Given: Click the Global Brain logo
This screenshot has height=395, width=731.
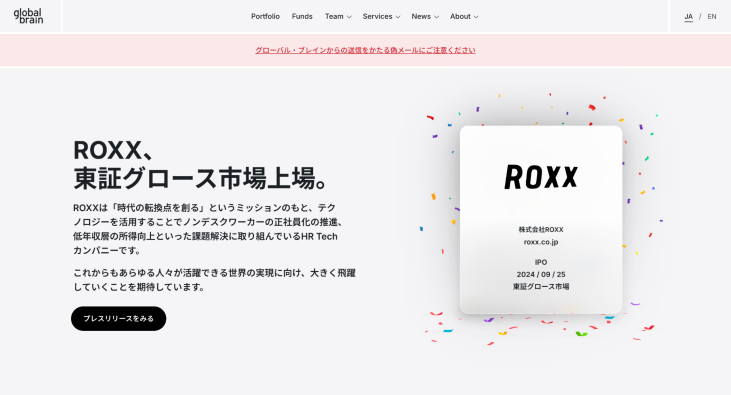Looking at the screenshot, I should pos(28,16).
